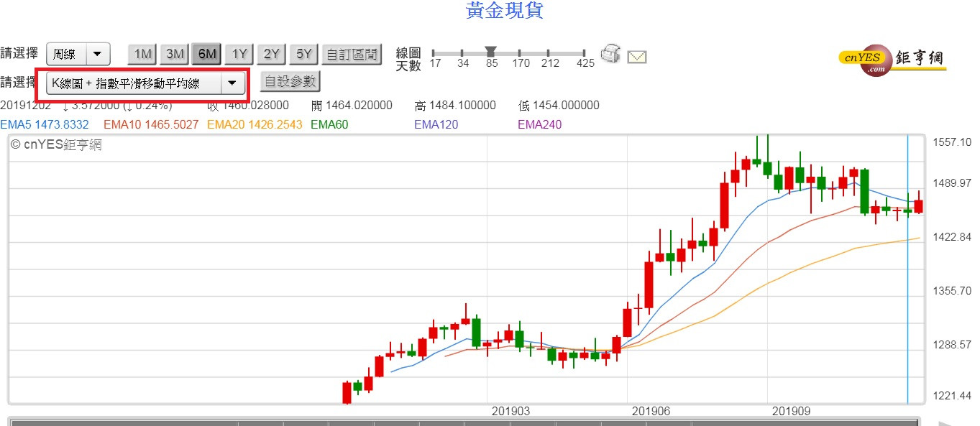The height and width of the screenshot is (426, 980).
Task: Set the days slider to 17
Action: (x=434, y=53)
